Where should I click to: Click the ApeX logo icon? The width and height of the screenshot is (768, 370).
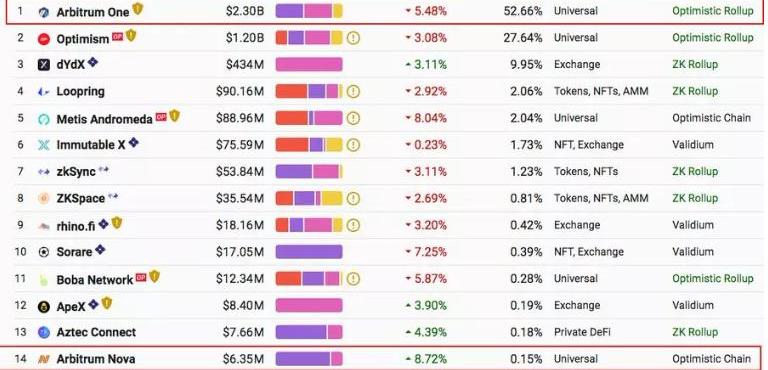pos(44,307)
